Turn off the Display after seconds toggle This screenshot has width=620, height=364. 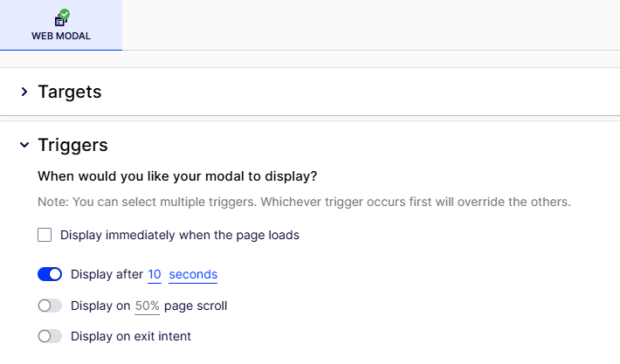(x=50, y=274)
